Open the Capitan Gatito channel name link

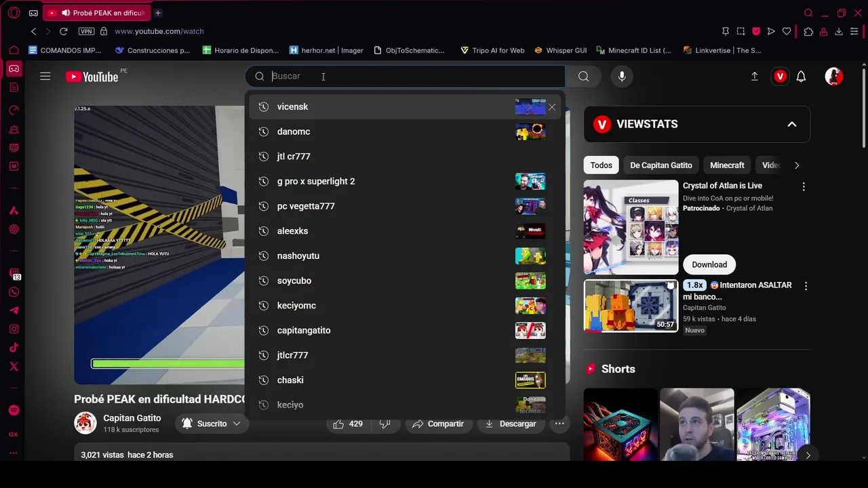tap(132, 418)
